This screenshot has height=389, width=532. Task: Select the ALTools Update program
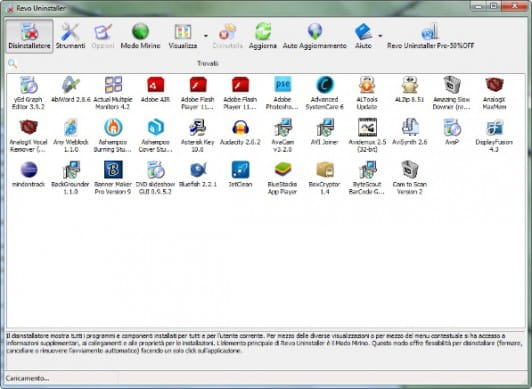[x=367, y=93]
